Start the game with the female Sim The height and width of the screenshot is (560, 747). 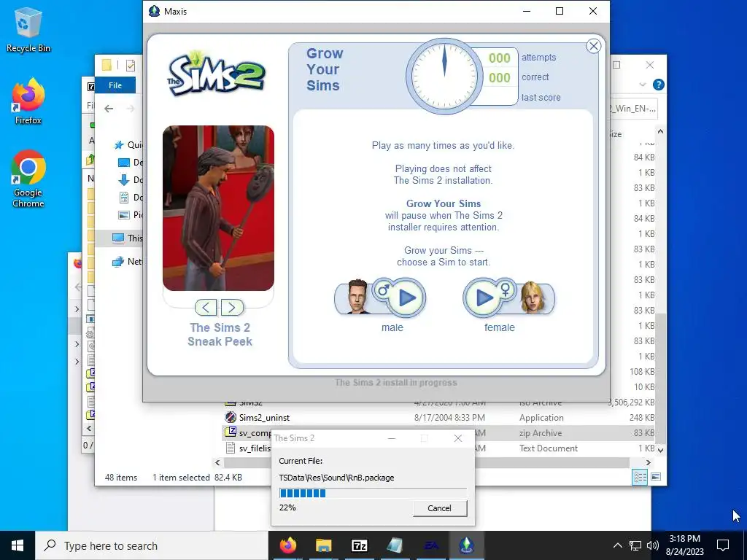484,298
